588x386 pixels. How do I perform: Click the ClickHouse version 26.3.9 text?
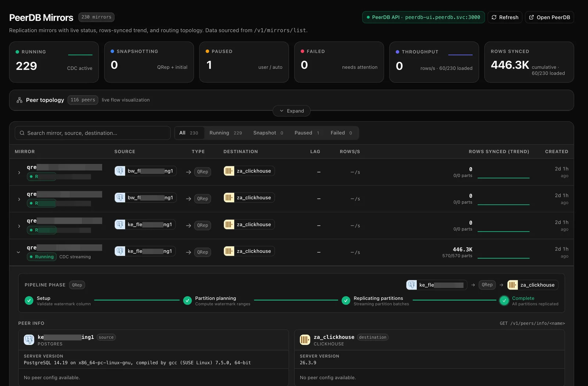pyautogui.click(x=308, y=363)
